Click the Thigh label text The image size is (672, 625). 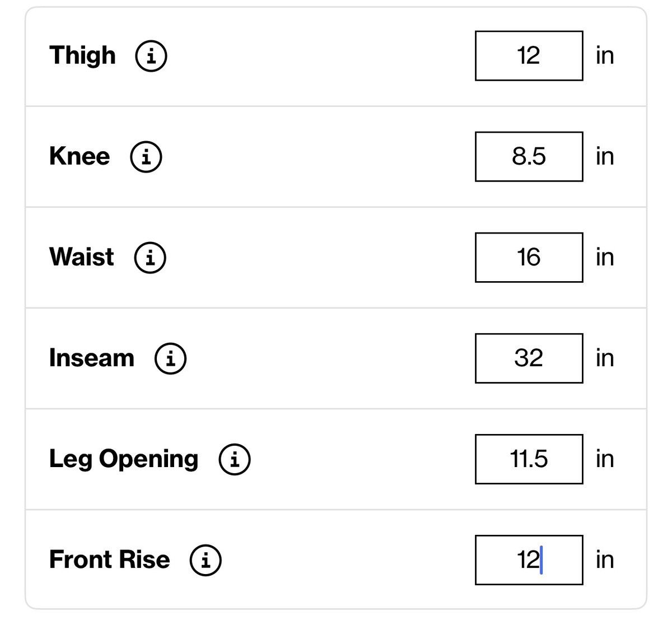[x=82, y=56]
